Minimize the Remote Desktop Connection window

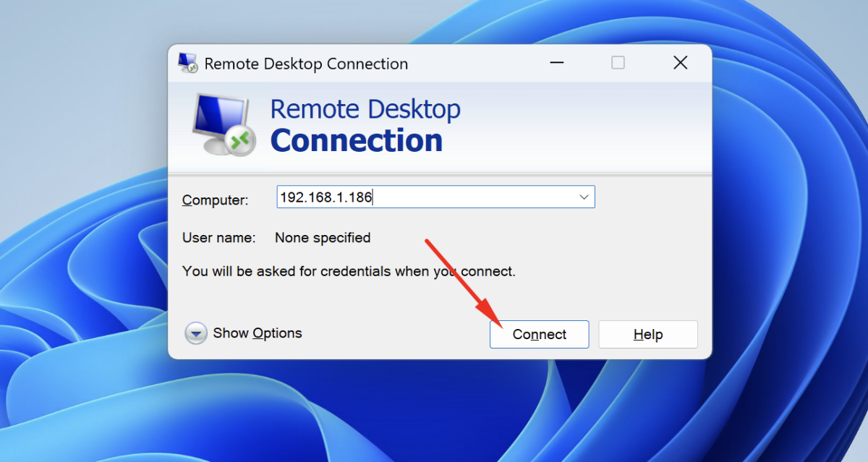coord(556,64)
